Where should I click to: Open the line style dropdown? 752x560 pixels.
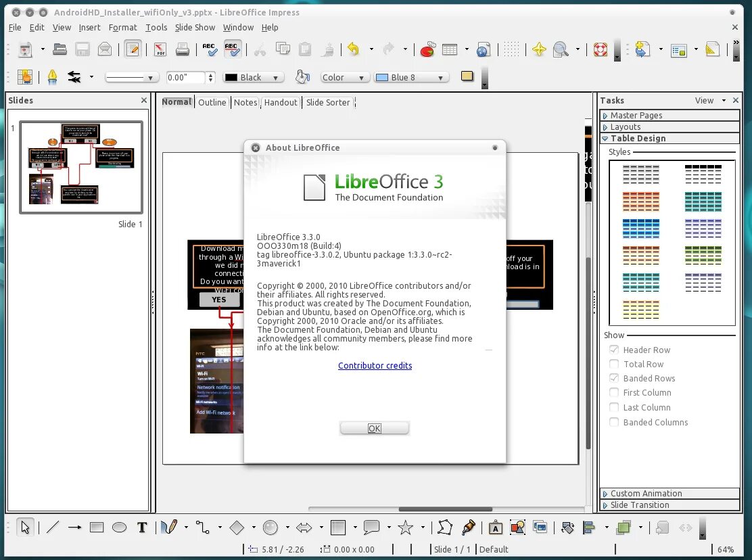pyautogui.click(x=132, y=77)
